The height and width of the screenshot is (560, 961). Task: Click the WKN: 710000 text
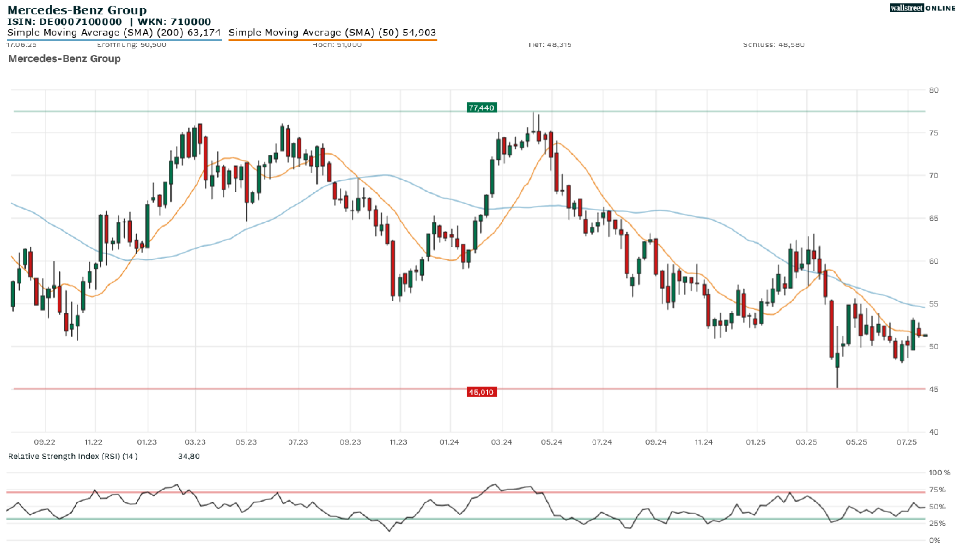click(174, 22)
